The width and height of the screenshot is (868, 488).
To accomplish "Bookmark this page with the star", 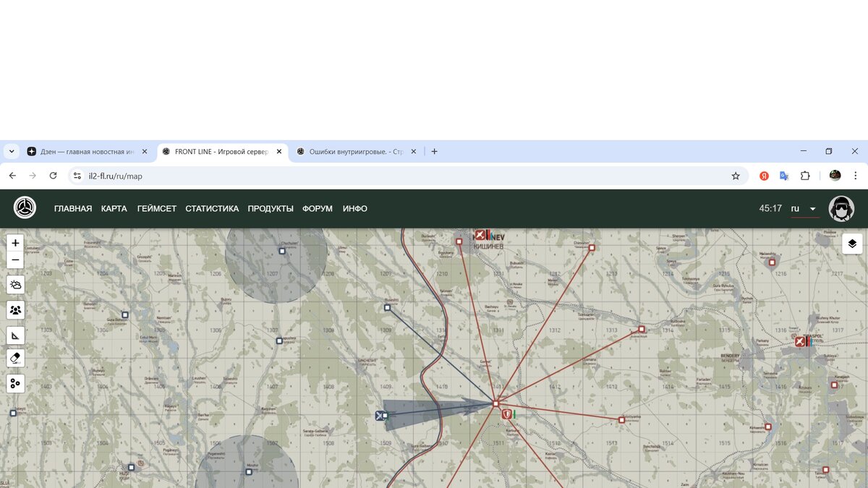I will point(736,176).
